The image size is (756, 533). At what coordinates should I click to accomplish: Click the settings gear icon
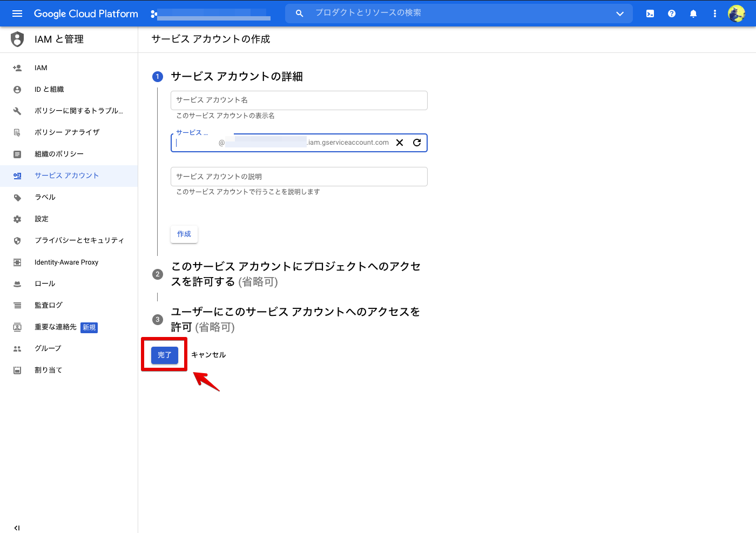pyautogui.click(x=17, y=219)
